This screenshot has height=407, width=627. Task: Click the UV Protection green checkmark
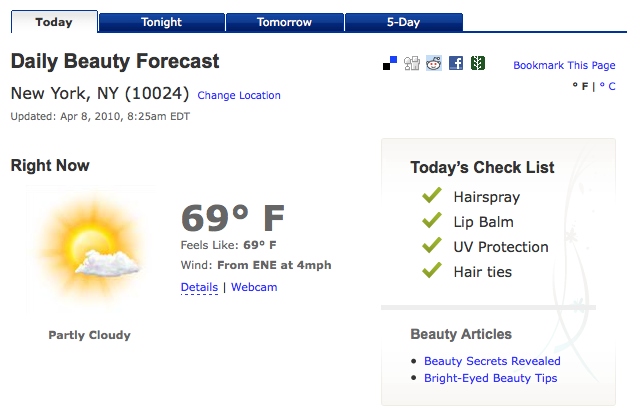pyautogui.click(x=432, y=246)
